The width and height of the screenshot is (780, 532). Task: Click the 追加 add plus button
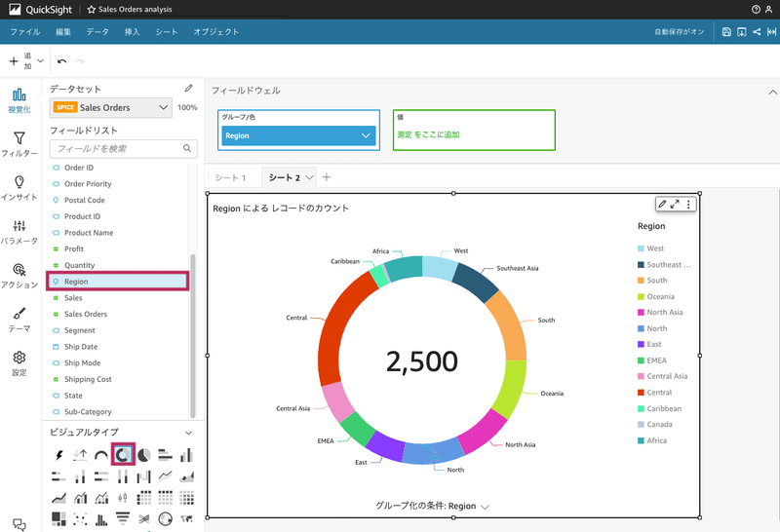coord(14,61)
